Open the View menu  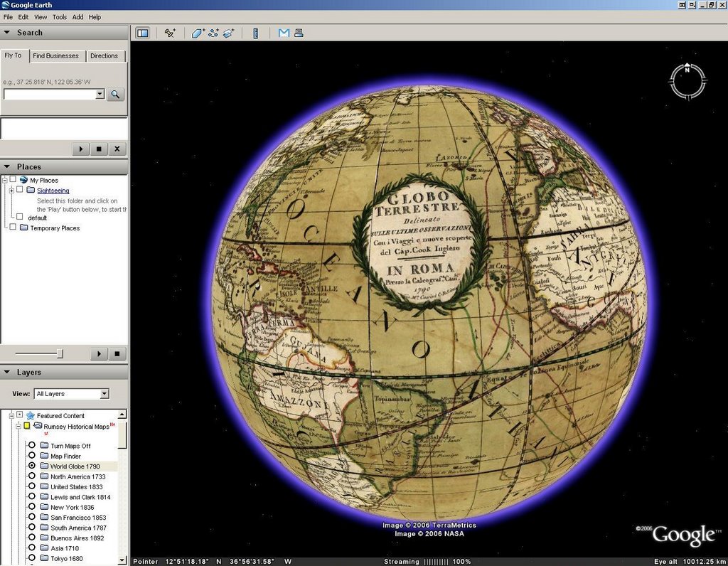(41, 17)
